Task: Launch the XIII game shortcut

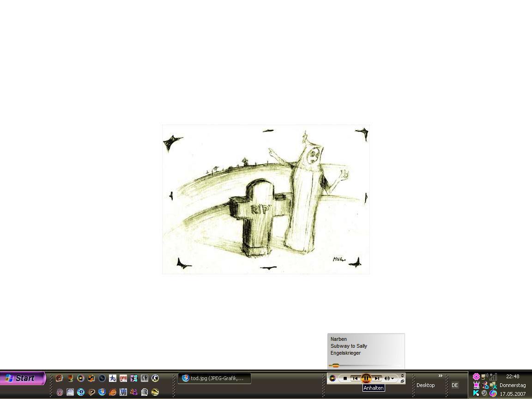Action: [x=123, y=392]
